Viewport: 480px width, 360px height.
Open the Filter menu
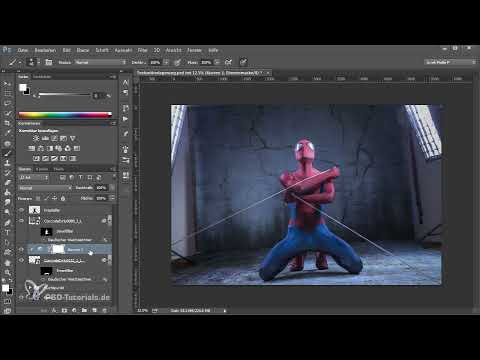pyautogui.click(x=143, y=50)
